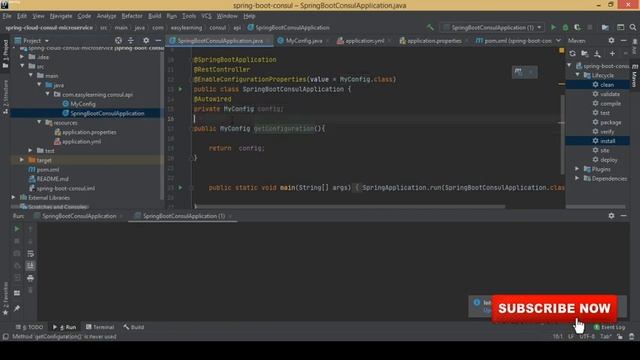Close the SpringBootConsulApplication (1) run tab

point(230,216)
